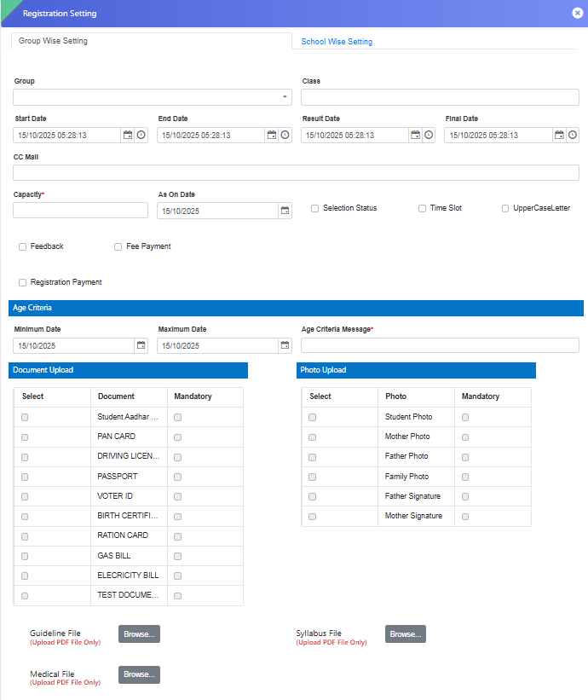This screenshot has height=700, width=588.
Task: Open the Minimum Date calendar icon
Action: [x=141, y=345]
